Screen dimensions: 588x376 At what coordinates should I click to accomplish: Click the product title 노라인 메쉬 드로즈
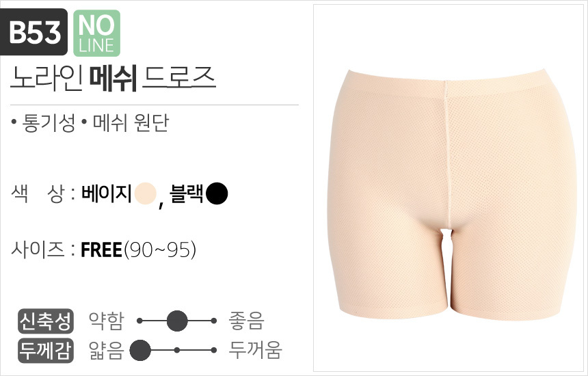(113, 79)
